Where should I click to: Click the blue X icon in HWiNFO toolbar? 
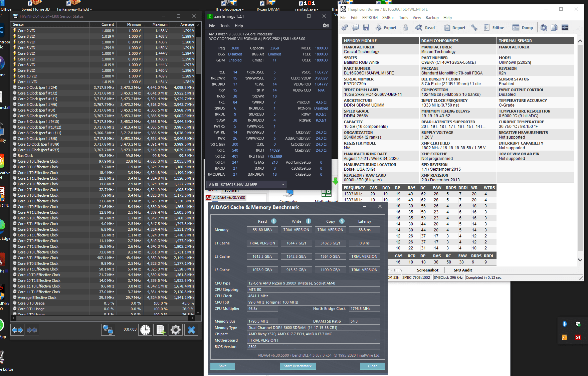pyautogui.click(x=191, y=330)
